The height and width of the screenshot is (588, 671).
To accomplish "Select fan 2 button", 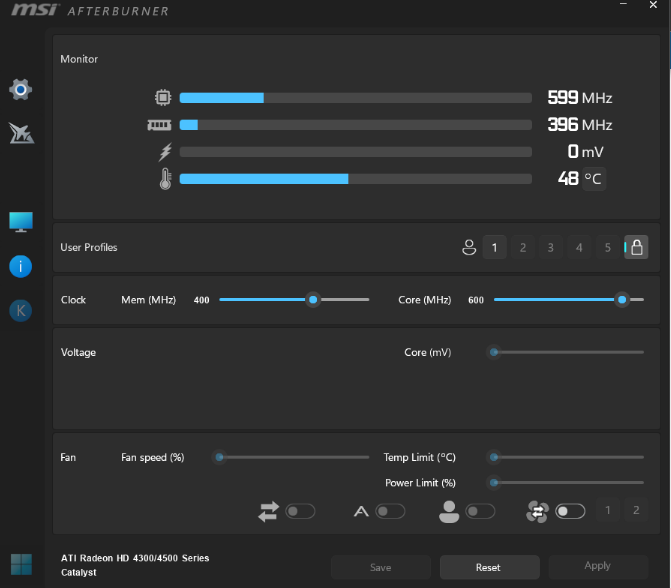I will point(636,510).
